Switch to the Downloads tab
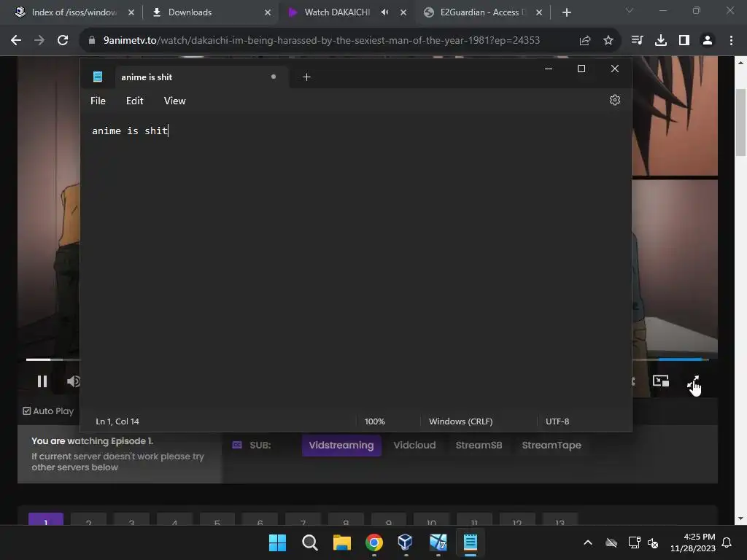 click(x=209, y=12)
